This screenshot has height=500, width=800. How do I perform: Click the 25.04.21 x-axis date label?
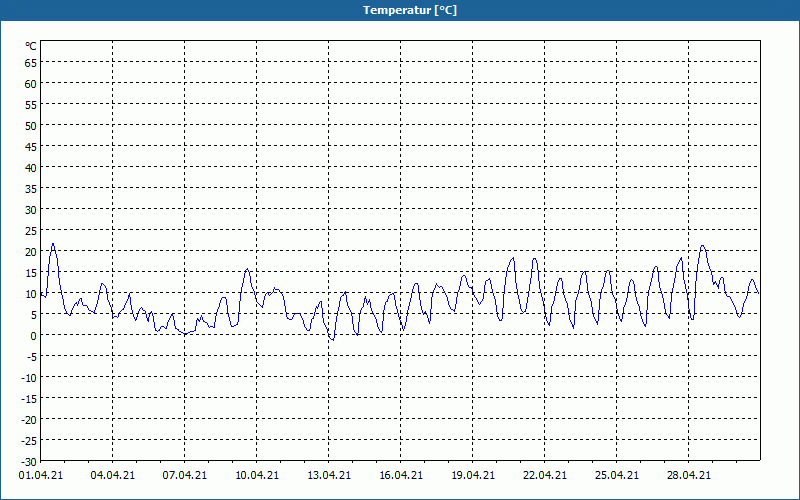click(616, 476)
